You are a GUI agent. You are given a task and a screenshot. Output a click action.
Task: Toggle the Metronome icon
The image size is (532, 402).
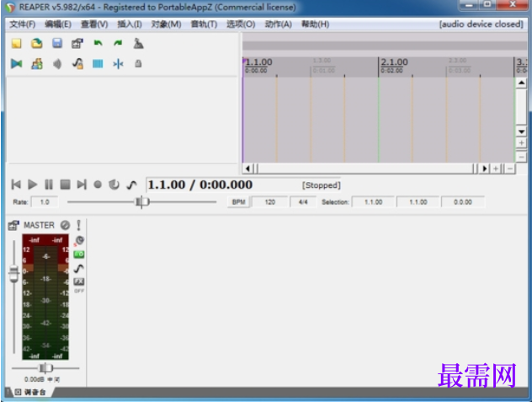click(x=138, y=44)
